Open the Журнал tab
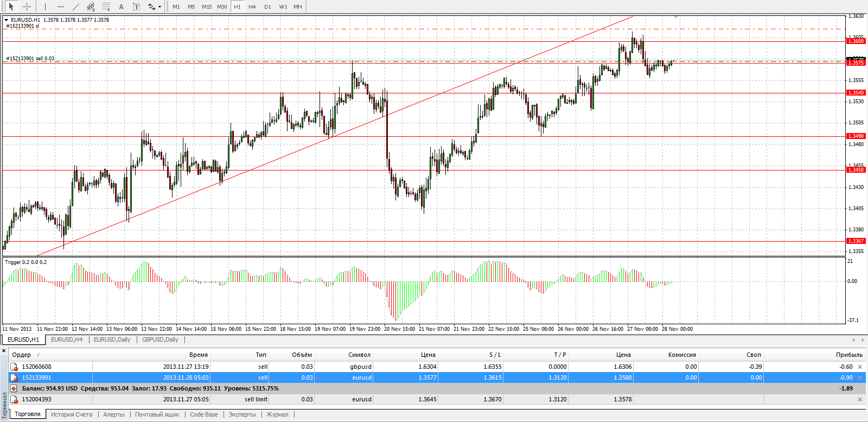Image resolution: width=868 pixels, height=422 pixels. tap(277, 414)
